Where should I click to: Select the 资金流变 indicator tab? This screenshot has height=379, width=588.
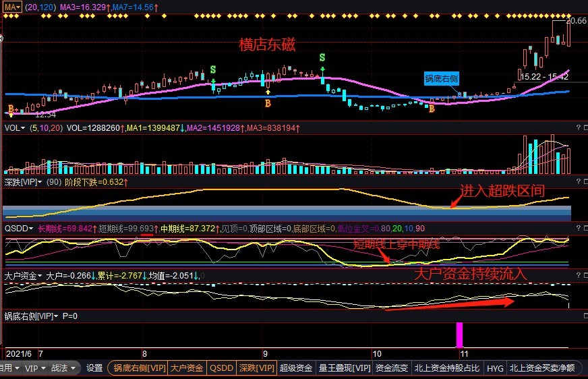pos(392,368)
